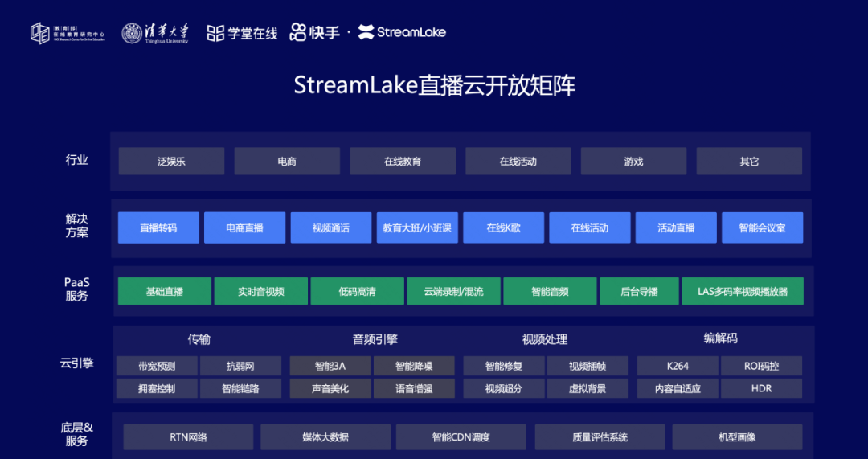Viewport: 868px width, 459px height.
Task: Select the 其它 industry box
Action: (750, 162)
